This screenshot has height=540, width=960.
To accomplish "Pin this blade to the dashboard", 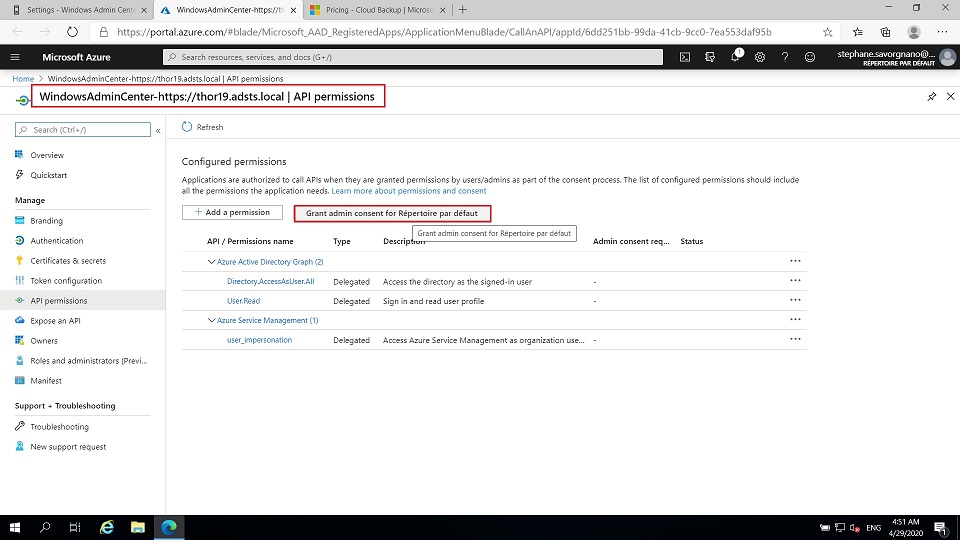I will click(x=931, y=97).
